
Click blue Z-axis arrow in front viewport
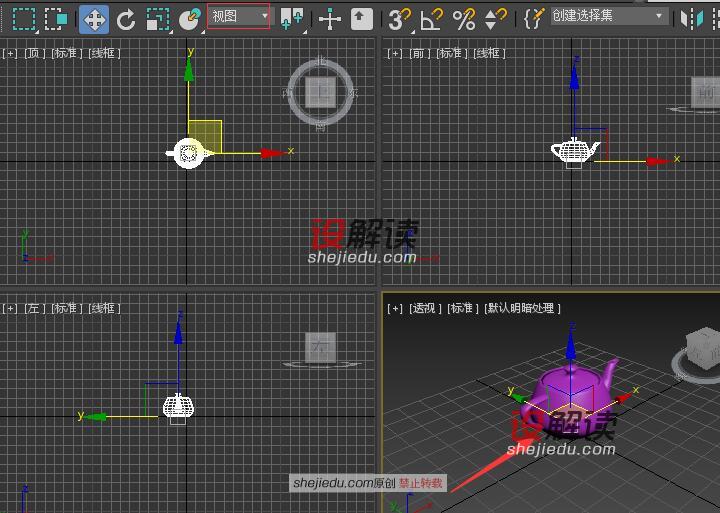[574, 77]
